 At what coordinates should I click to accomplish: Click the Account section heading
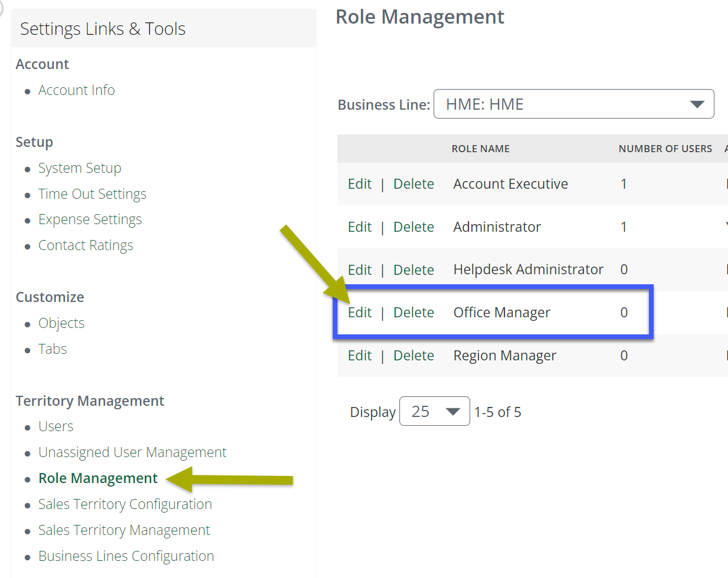pos(42,64)
